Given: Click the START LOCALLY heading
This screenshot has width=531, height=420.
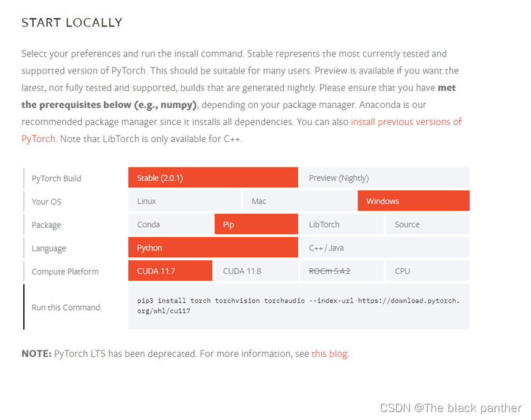Looking at the screenshot, I should 72,23.
